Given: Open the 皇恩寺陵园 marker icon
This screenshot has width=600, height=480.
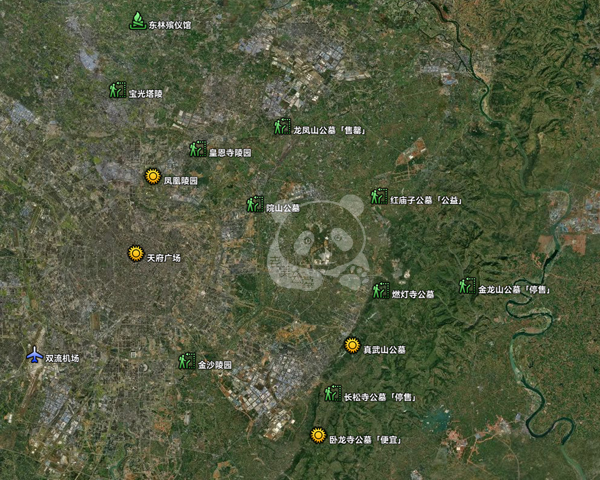Looking at the screenshot, I should [198, 149].
